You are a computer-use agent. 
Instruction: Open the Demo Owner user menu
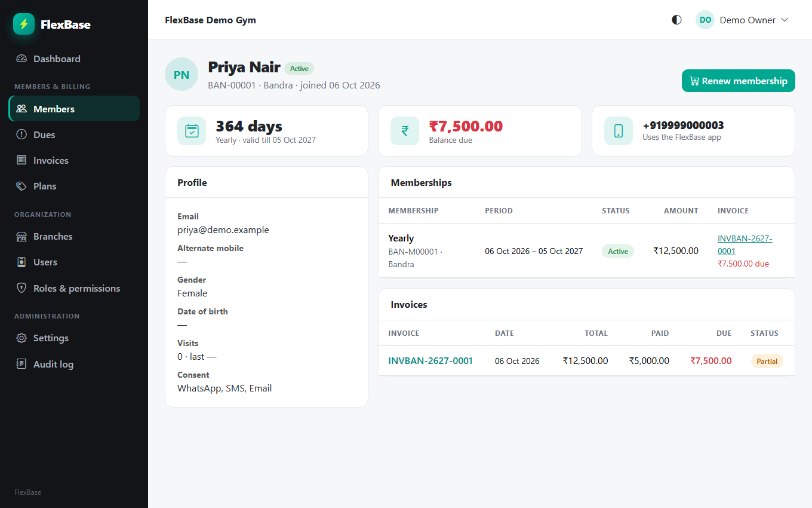pos(742,20)
